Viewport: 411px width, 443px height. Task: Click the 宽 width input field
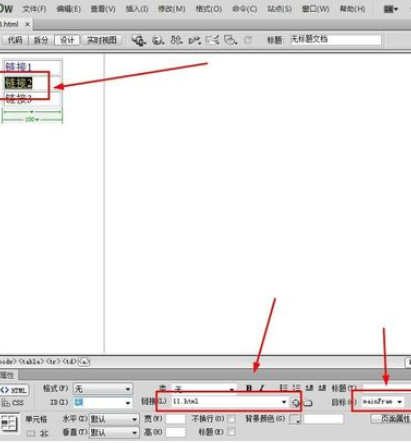click(x=175, y=419)
